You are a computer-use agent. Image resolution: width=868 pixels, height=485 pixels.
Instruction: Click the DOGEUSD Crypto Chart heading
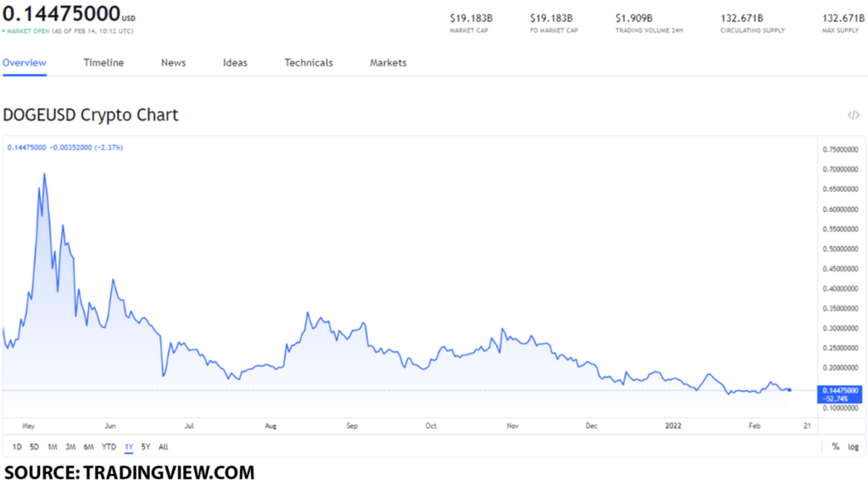(x=90, y=115)
